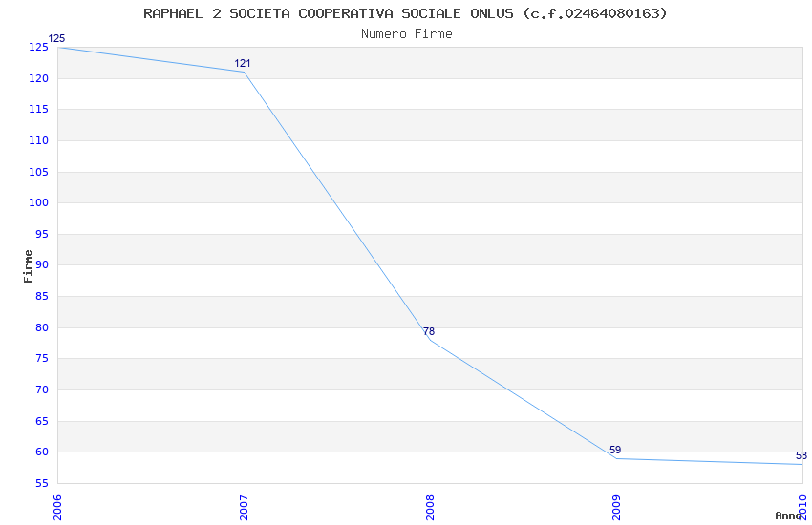Click y-axis tick value 115
The height and width of the screenshot is (525, 812).
click(x=38, y=109)
